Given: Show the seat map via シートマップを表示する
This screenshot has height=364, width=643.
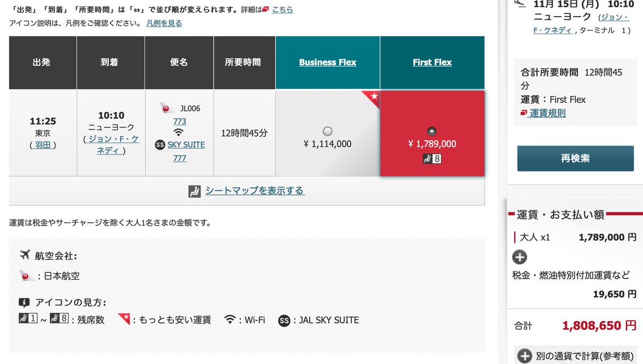Looking at the screenshot, I should point(255,191).
